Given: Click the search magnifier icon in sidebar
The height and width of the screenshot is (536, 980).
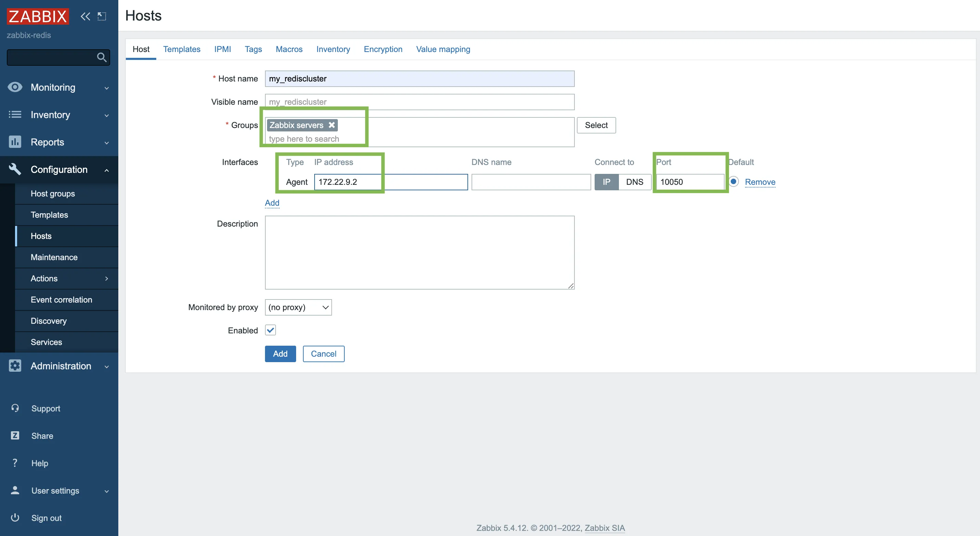Looking at the screenshot, I should 101,58.
